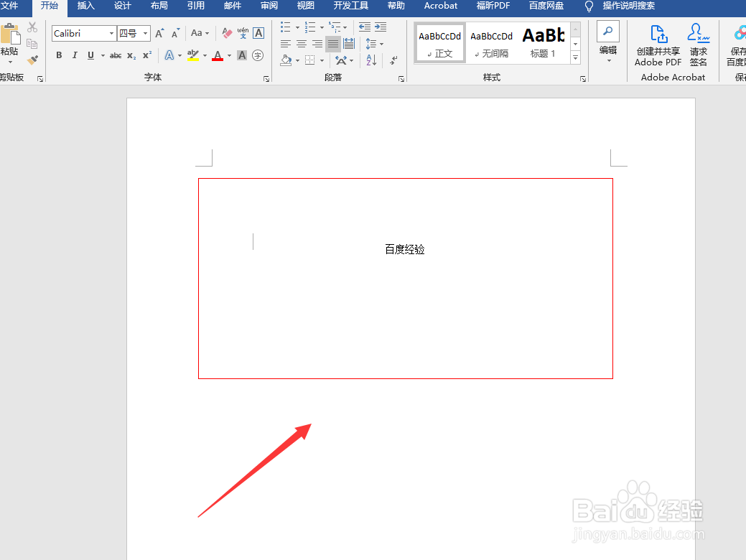Open Asian layout (character scaling) dropdown
The image size is (746, 560).
[x=344, y=60]
